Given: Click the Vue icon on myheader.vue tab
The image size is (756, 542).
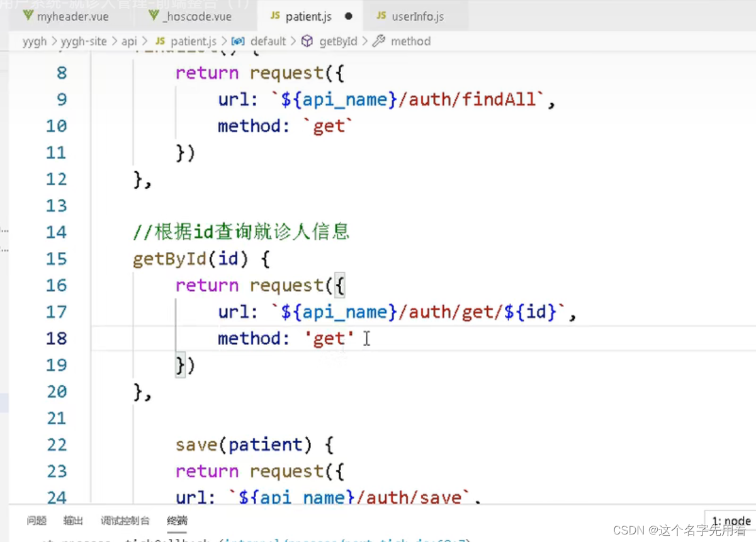Looking at the screenshot, I should 27,16.
